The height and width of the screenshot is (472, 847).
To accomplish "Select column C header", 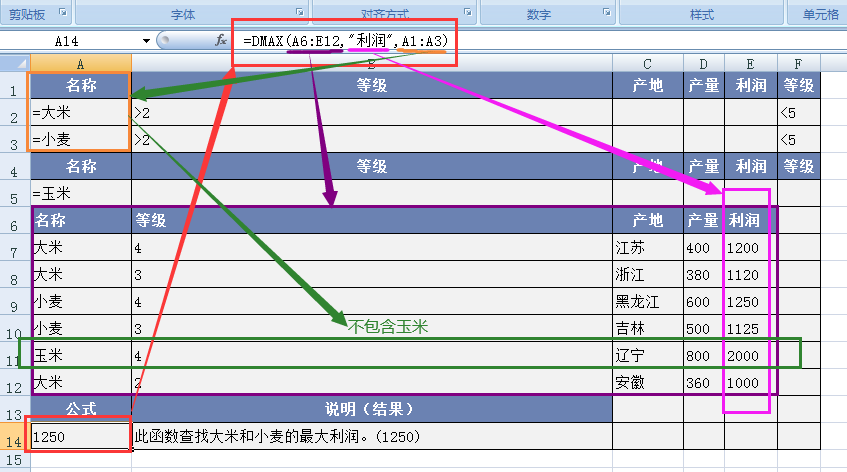I will [x=648, y=64].
